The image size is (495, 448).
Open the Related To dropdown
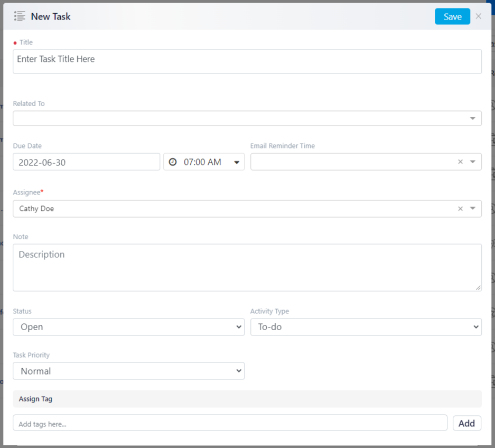pyautogui.click(x=247, y=118)
